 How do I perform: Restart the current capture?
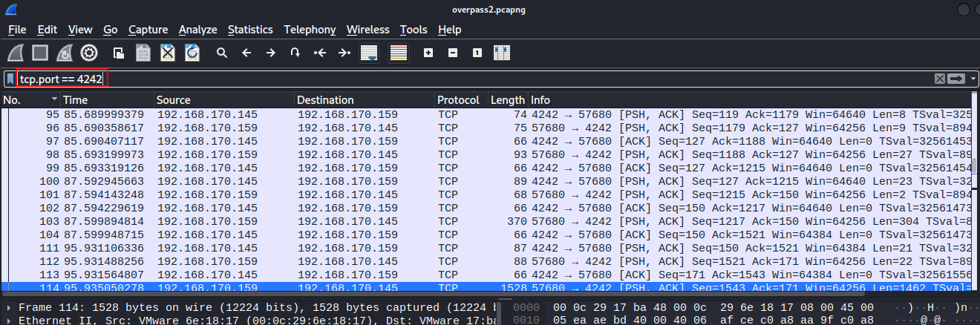65,53
